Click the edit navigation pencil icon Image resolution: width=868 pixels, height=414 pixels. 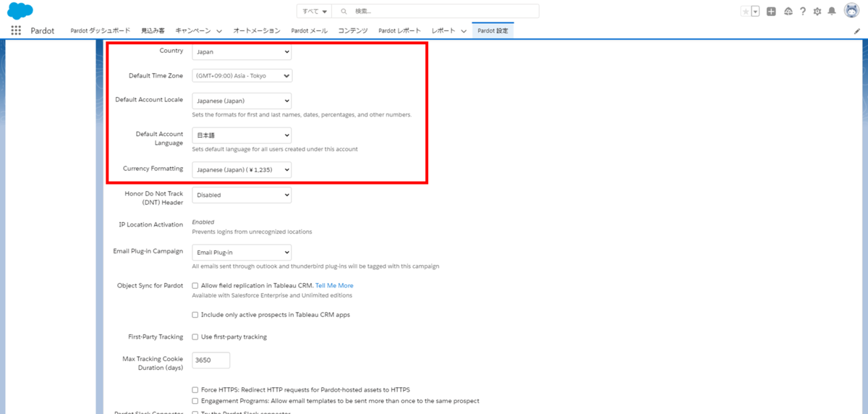click(x=857, y=32)
